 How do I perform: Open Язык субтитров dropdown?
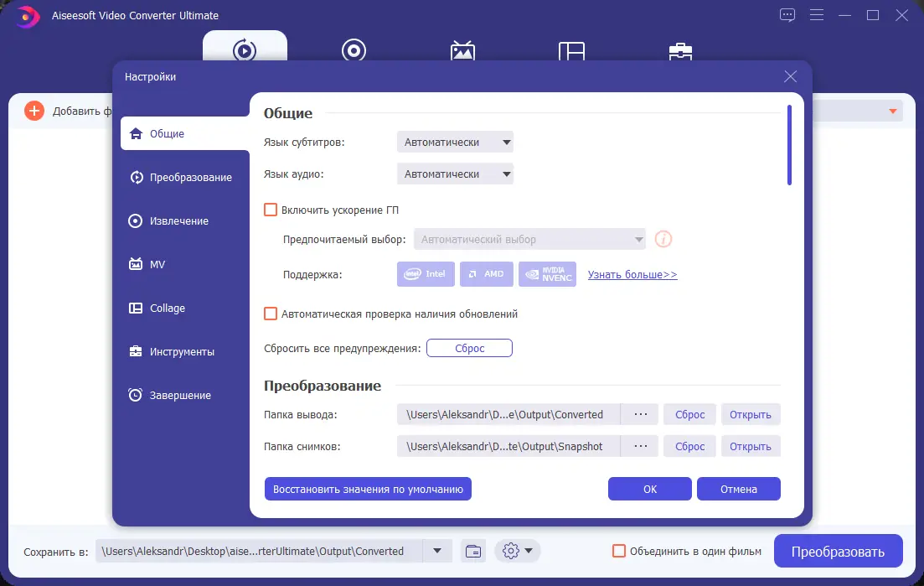pyautogui.click(x=455, y=142)
